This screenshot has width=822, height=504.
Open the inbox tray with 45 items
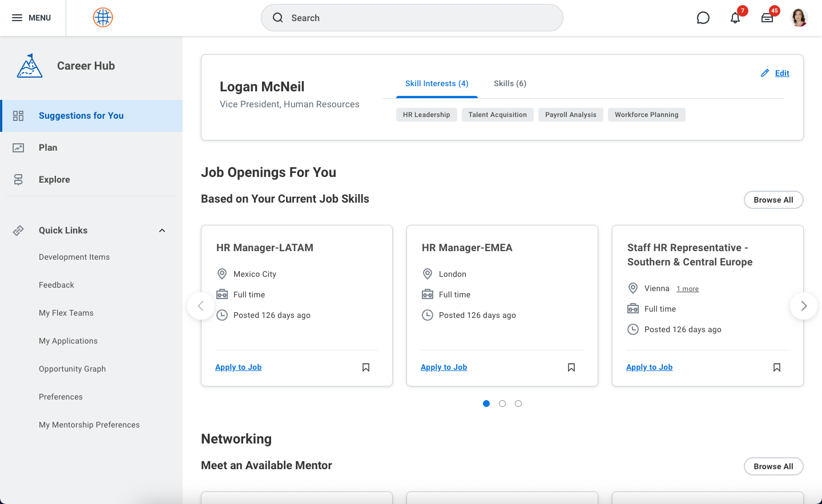(x=767, y=18)
